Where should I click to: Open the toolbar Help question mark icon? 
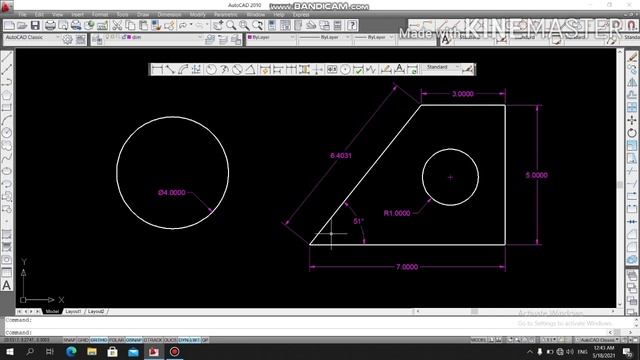pos(352,25)
